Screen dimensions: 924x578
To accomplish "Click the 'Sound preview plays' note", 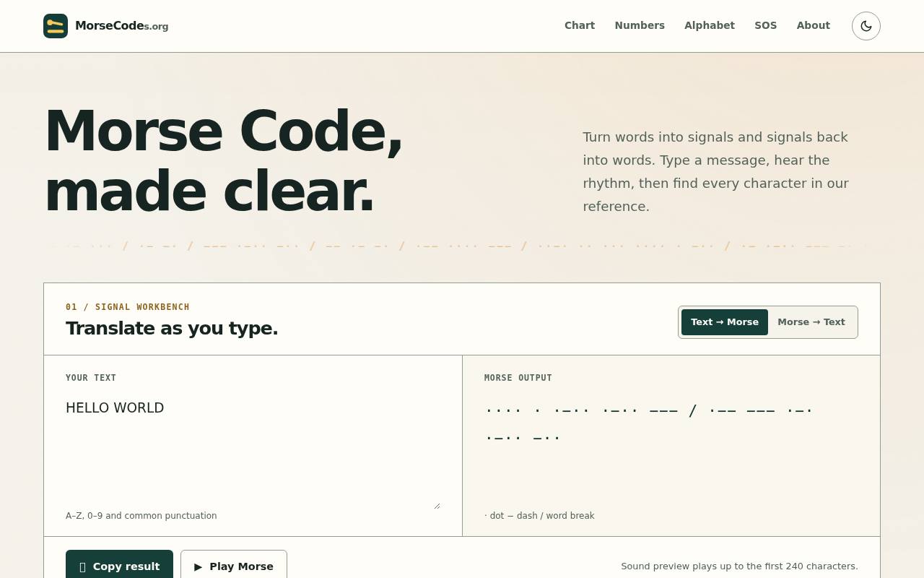I will click(739, 566).
